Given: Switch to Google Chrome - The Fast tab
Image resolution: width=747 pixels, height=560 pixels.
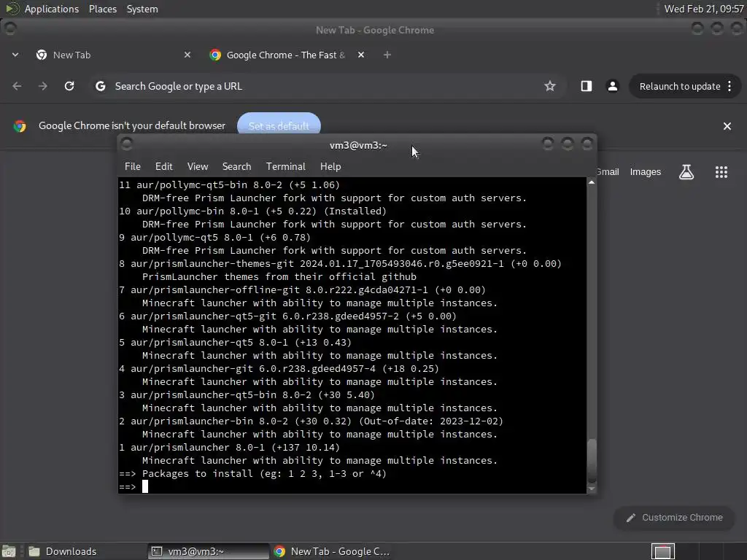Looking at the screenshot, I should (x=286, y=55).
